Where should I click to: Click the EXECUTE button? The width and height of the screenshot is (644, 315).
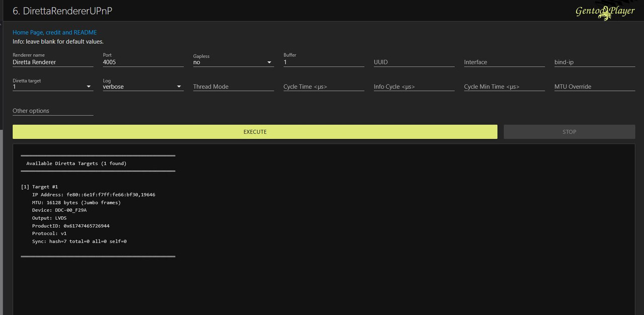[255, 132]
